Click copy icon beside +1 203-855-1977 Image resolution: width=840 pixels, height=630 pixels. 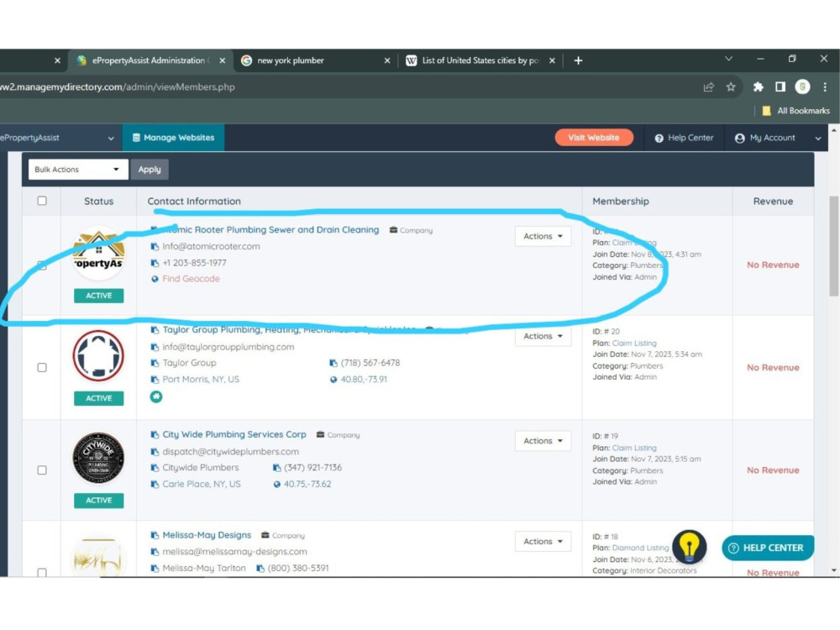(155, 263)
